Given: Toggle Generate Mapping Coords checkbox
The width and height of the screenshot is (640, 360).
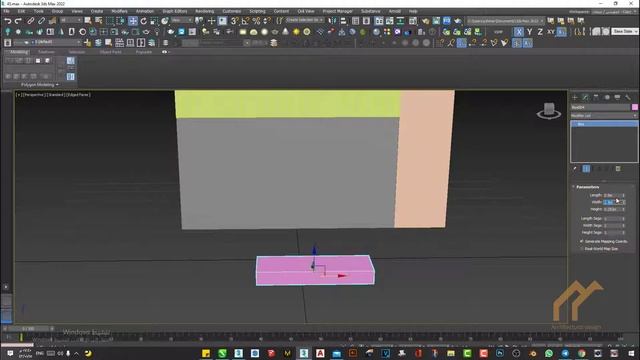Looking at the screenshot, I should coord(582,242).
